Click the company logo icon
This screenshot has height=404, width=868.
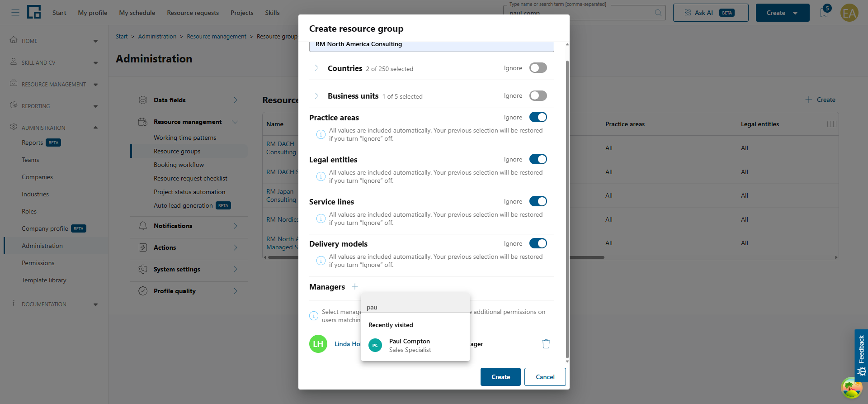click(34, 12)
